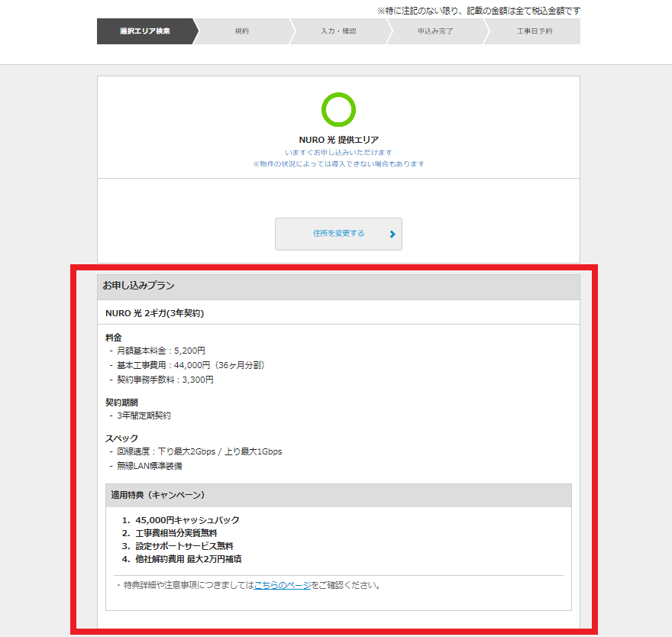Click the 設定サポートサービス無料 item
This screenshot has width=672, height=637.
(x=184, y=546)
